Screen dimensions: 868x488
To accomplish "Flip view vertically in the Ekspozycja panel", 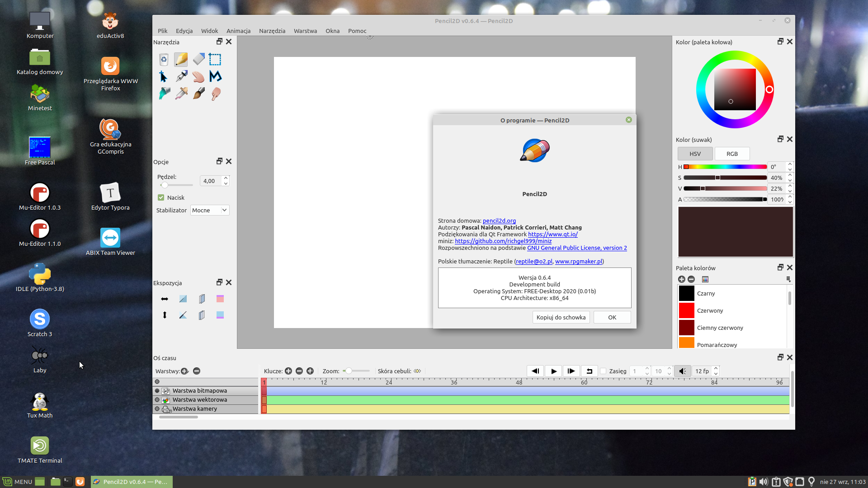I will [x=165, y=315].
